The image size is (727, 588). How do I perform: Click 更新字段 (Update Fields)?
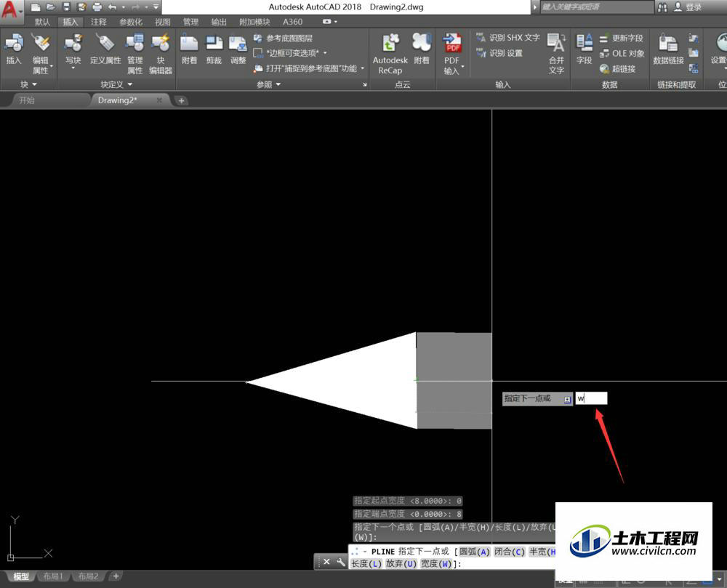tap(622, 39)
